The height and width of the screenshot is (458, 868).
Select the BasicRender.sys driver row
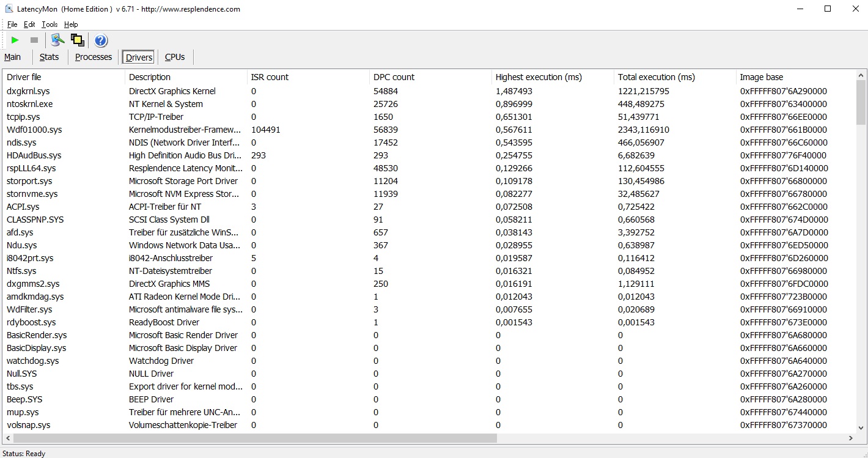coord(429,335)
